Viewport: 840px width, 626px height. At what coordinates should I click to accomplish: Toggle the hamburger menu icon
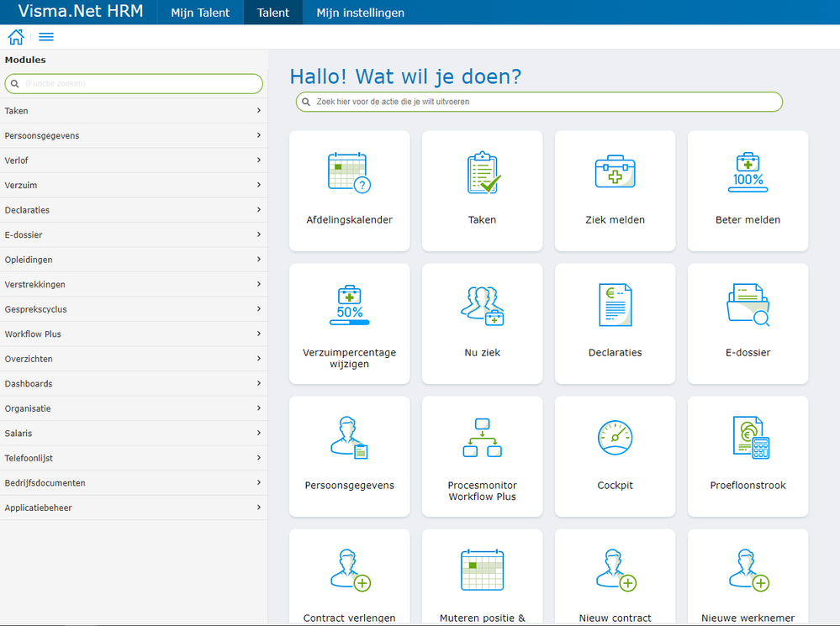[46, 37]
